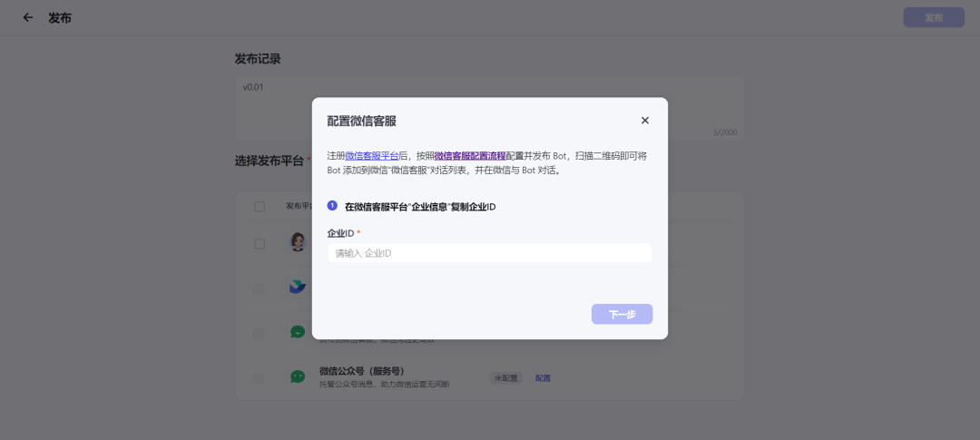The height and width of the screenshot is (440, 980).
Task: Tick the select-all checkbox in platform header
Action: (260, 207)
